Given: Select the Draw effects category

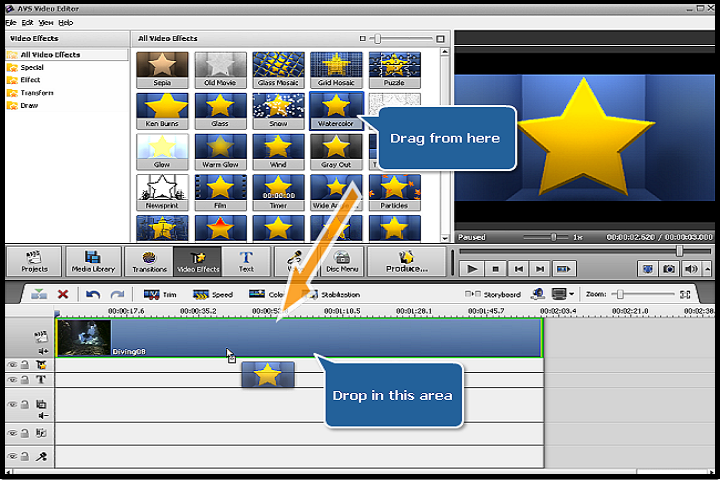Looking at the screenshot, I should (x=30, y=105).
